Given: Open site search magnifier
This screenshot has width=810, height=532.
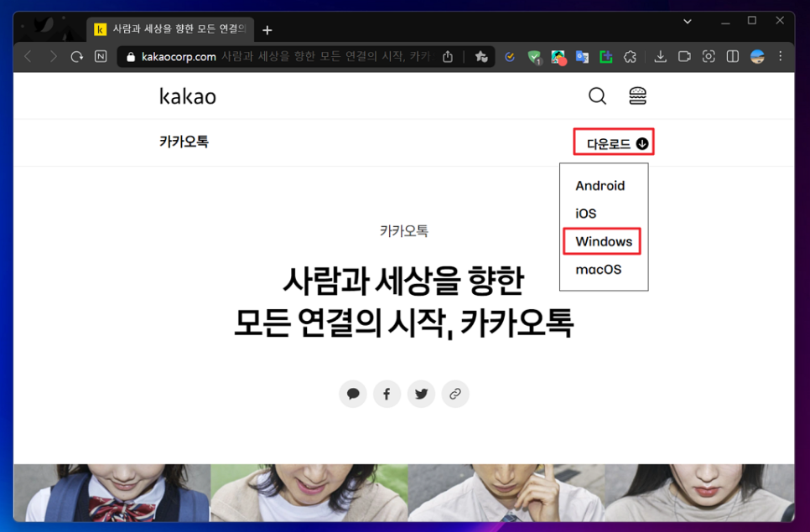Looking at the screenshot, I should point(597,96).
